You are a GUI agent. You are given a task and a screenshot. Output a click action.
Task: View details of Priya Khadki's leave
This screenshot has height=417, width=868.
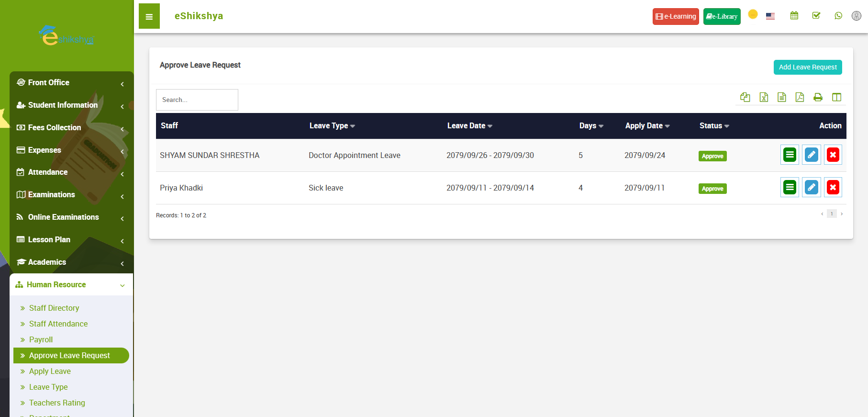(x=790, y=187)
